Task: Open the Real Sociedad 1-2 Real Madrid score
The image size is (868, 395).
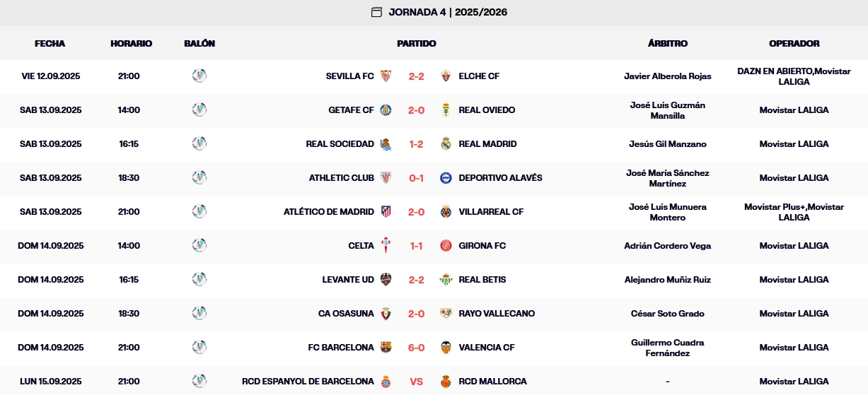Action: coord(416,144)
